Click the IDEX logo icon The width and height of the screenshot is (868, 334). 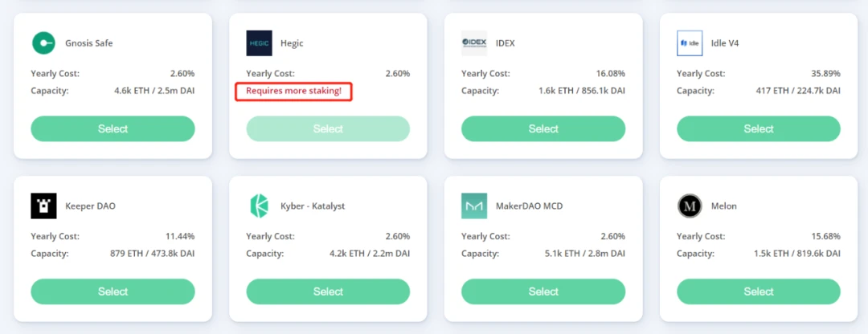point(474,43)
